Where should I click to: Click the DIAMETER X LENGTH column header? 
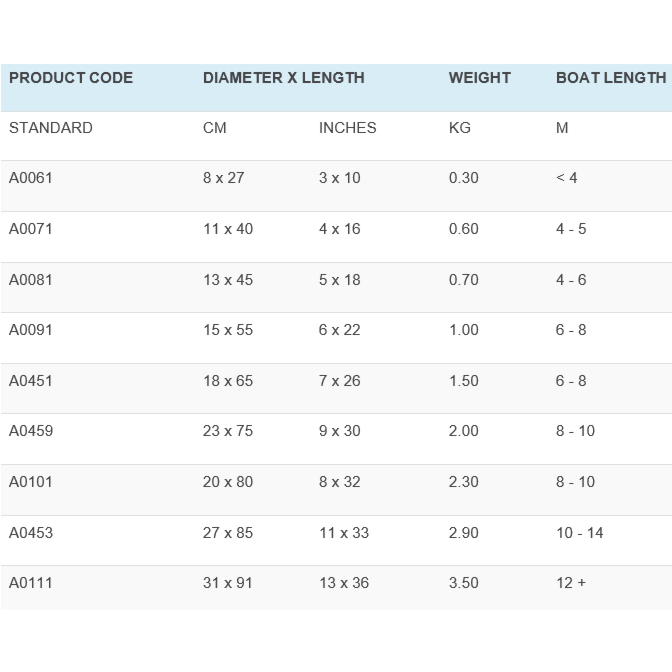pos(283,78)
